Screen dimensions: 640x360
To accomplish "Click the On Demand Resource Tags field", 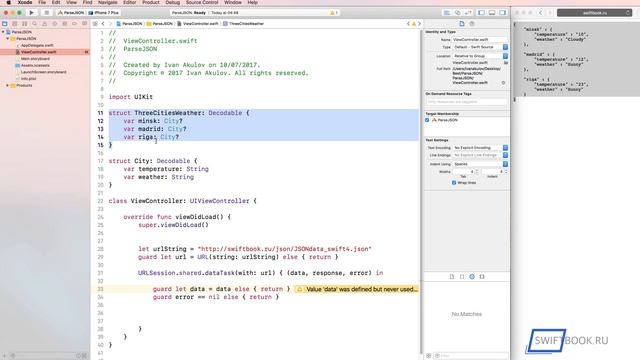I will pyautogui.click(x=467, y=102).
